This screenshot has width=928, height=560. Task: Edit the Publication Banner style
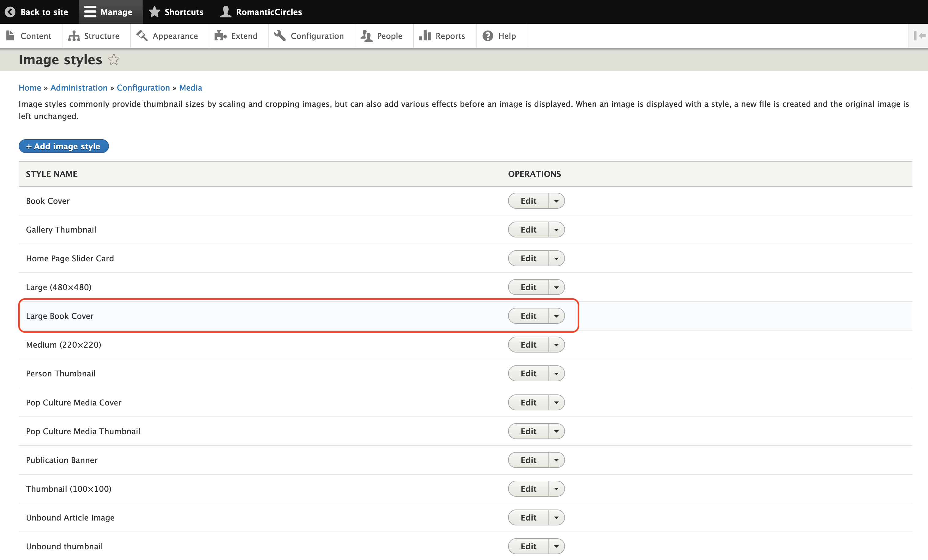(528, 460)
